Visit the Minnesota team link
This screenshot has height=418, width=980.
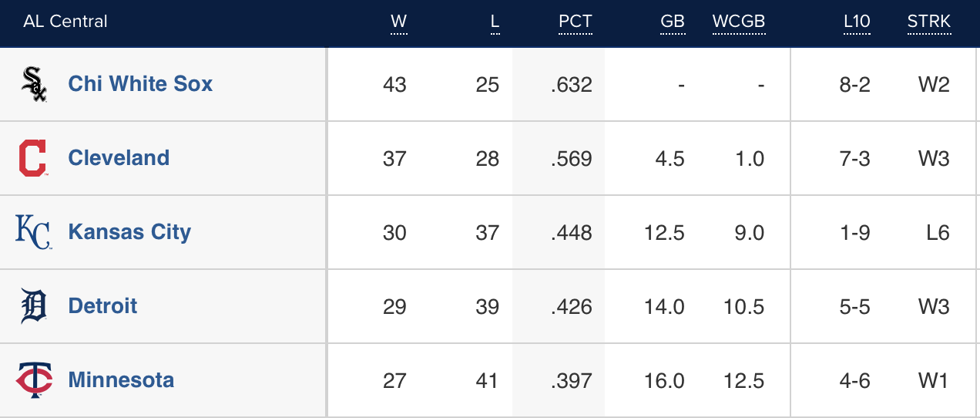(121, 380)
